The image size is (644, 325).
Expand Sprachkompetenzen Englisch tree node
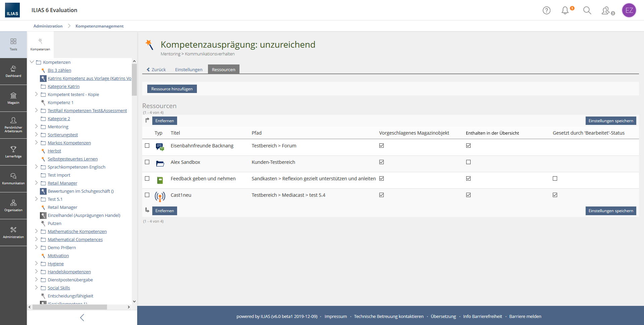coord(36,167)
